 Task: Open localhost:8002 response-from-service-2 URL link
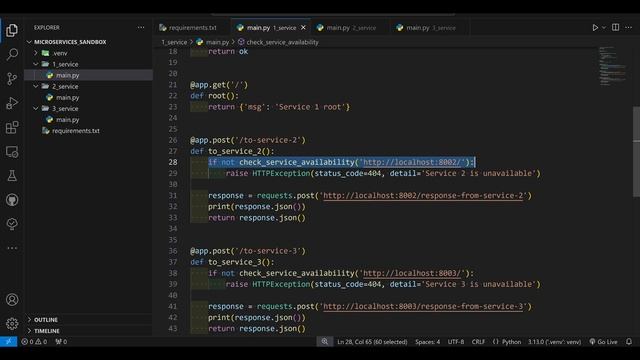pyautogui.click(x=423, y=196)
